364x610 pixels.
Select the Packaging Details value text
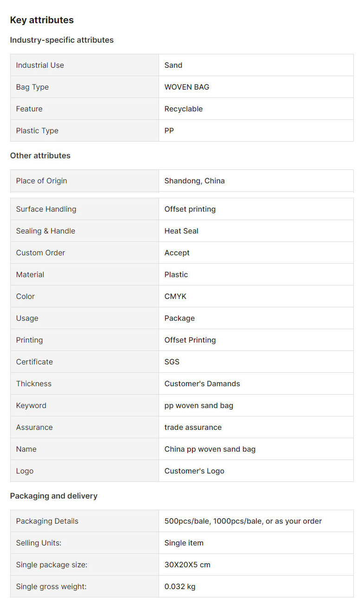243,521
